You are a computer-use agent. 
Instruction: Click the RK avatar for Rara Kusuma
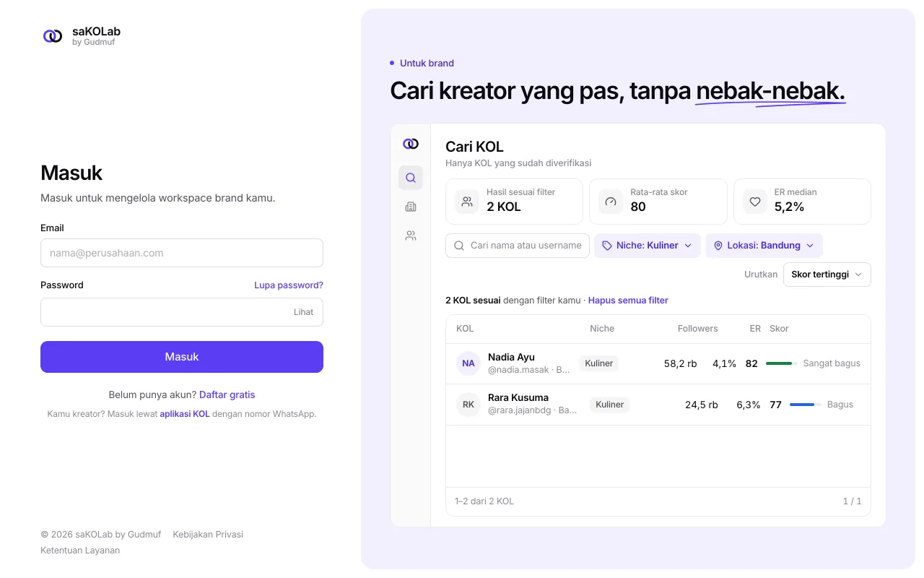468,405
